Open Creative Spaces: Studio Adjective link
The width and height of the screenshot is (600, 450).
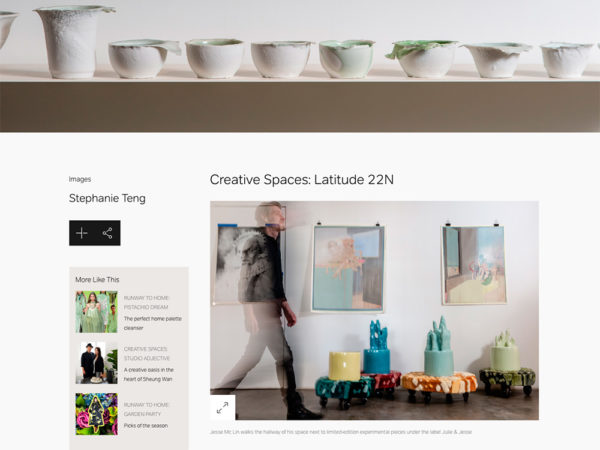[x=147, y=354]
